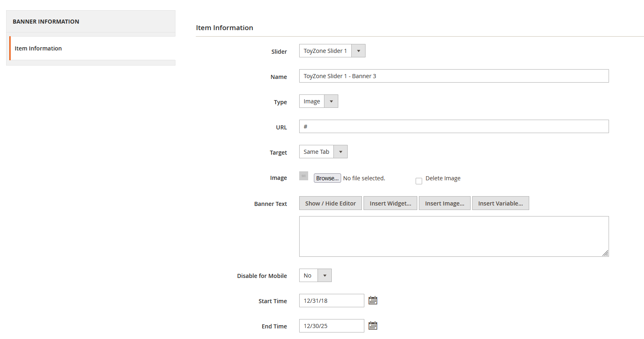Open the Disable for Mobile dropdown
This screenshot has height=339, width=644.
click(315, 276)
